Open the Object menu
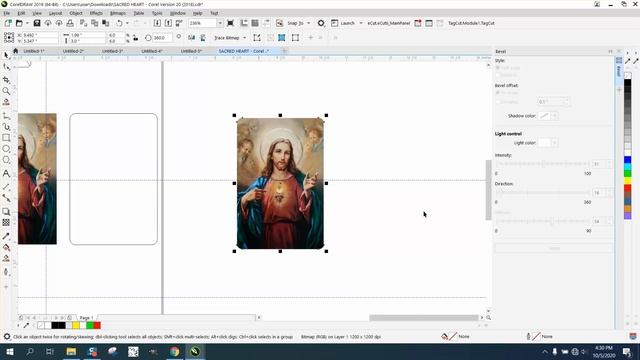Image resolution: width=640 pixels, height=360 pixels. click(x=76, y=13)
